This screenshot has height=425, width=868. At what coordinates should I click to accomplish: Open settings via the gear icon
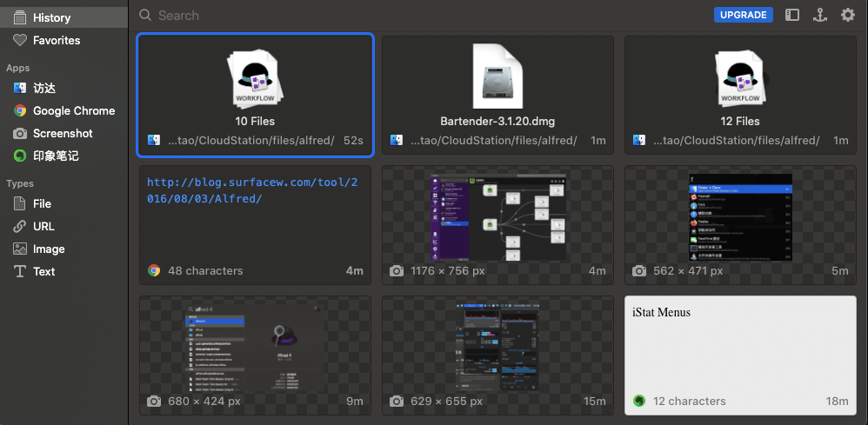(x=847, y=15)
